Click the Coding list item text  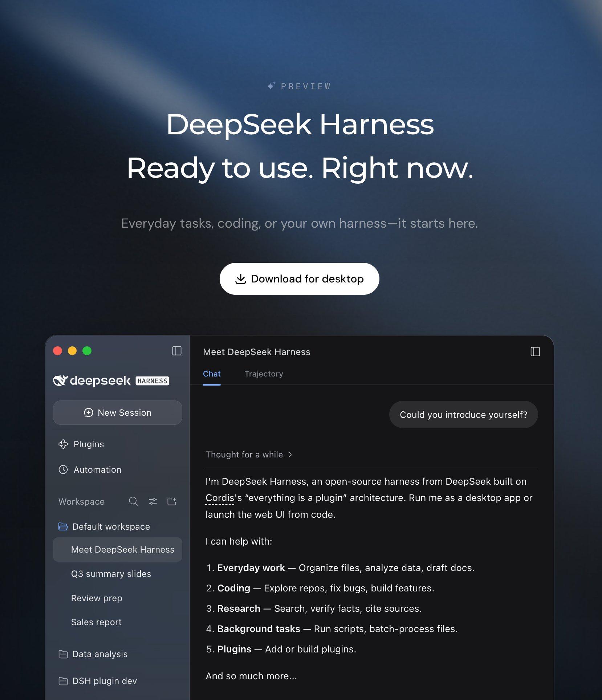(x=320, y=588)
